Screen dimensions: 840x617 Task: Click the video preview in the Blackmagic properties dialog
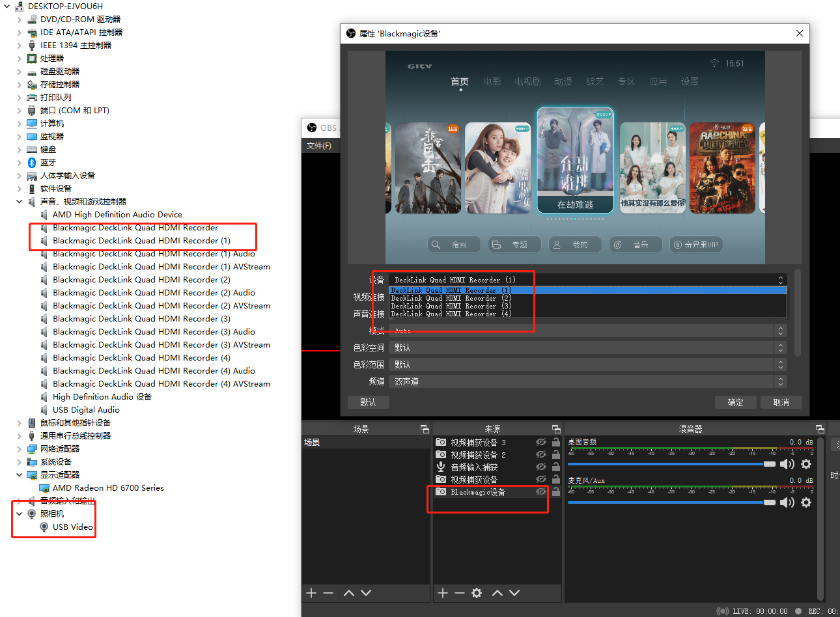[x=575, y=158]
